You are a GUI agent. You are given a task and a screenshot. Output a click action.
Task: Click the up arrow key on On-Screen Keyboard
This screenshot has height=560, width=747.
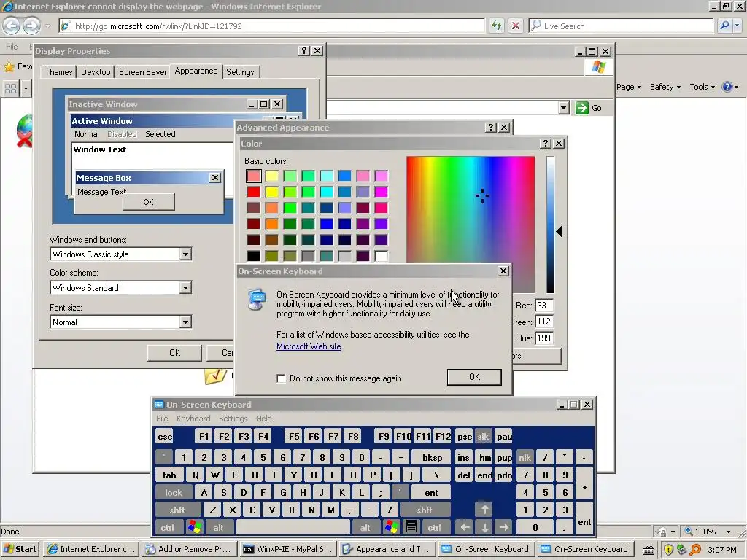pyautogui.click(x=484, y=510)
